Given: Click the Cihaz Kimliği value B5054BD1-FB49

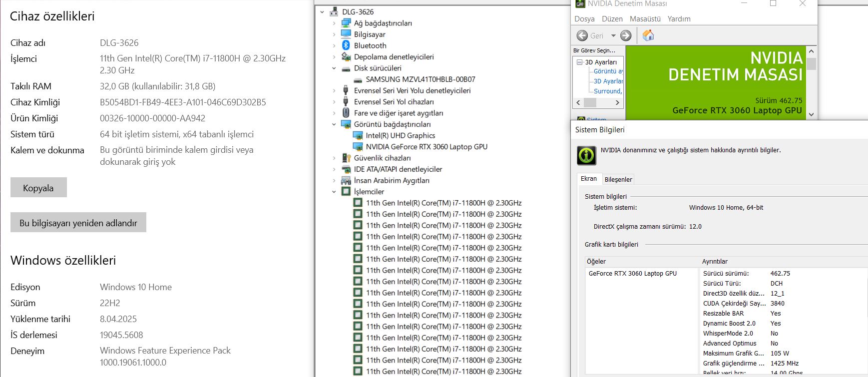Looking at the screenshot, I should pyautogui.click(x=183, y=102).
